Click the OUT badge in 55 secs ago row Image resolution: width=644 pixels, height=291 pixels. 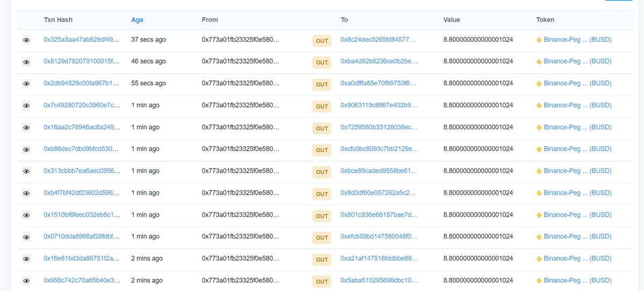[322, 85]
